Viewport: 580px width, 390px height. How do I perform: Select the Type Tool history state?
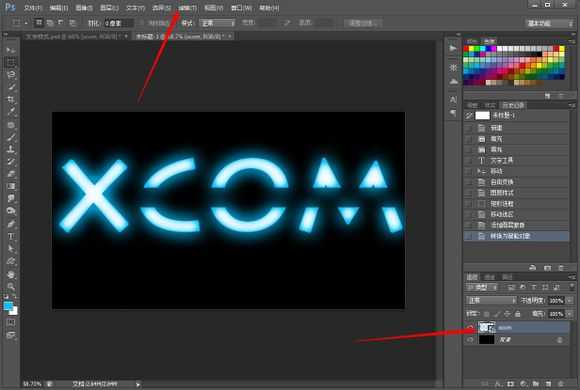(x=516, y=160)
